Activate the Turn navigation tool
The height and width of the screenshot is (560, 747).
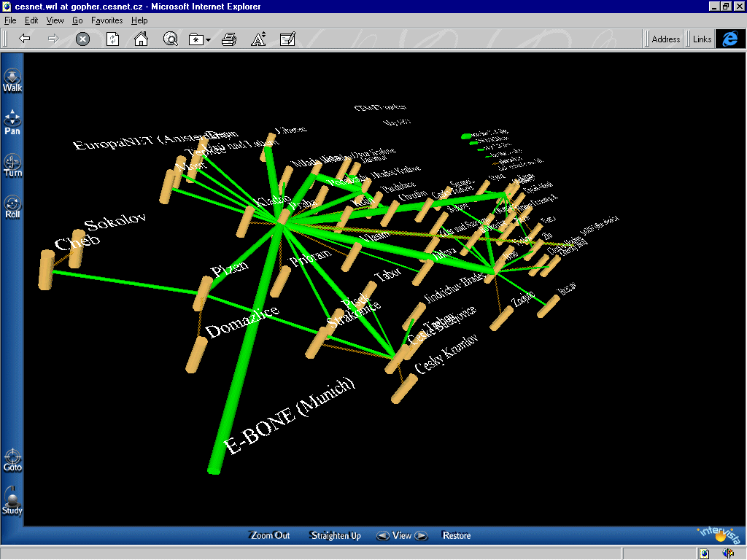[12, 164]
